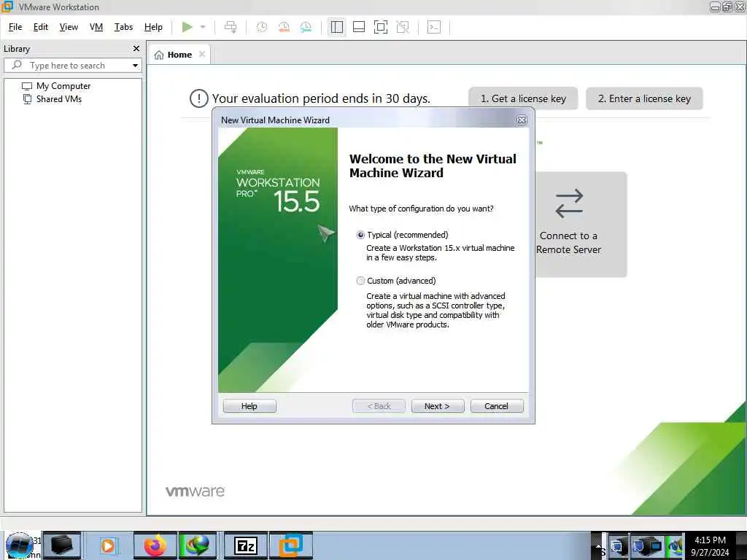Select My Computer in Library tree
The height and width of the screenshot is (560, 747).
[x=56, y=86]
